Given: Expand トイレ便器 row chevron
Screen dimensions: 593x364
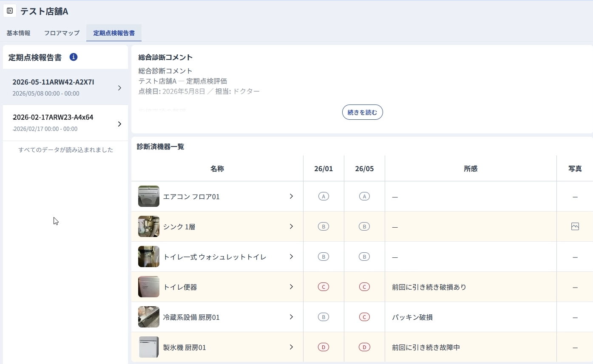Looking at the screenshot, I should (x=291, y=287).
